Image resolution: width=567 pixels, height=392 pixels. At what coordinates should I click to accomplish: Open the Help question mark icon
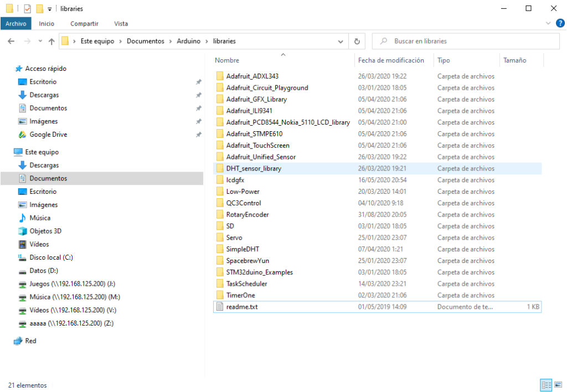coord(560,23)
